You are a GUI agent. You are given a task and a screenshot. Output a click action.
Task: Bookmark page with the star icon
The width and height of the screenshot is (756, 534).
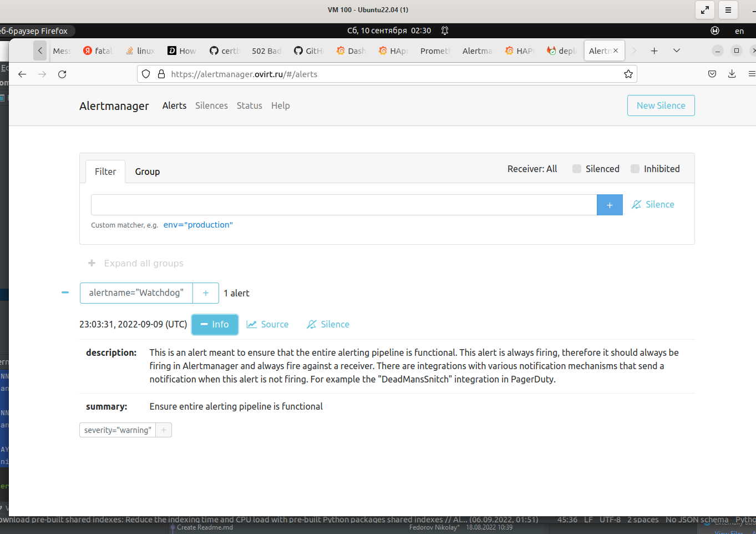[628, 74]
